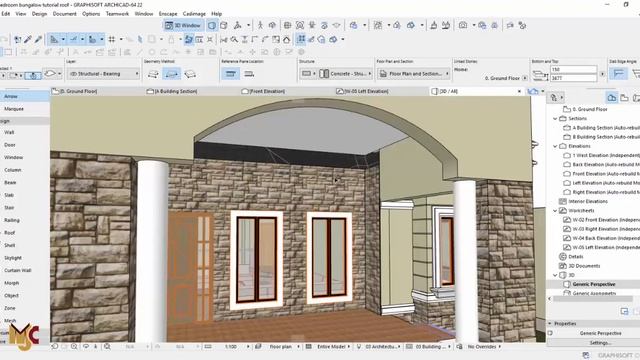This screenshot has width=640, height=360.
Task: Click the inject parameters syringe icon
Action: pyautogui.click(x=38, y=39)
